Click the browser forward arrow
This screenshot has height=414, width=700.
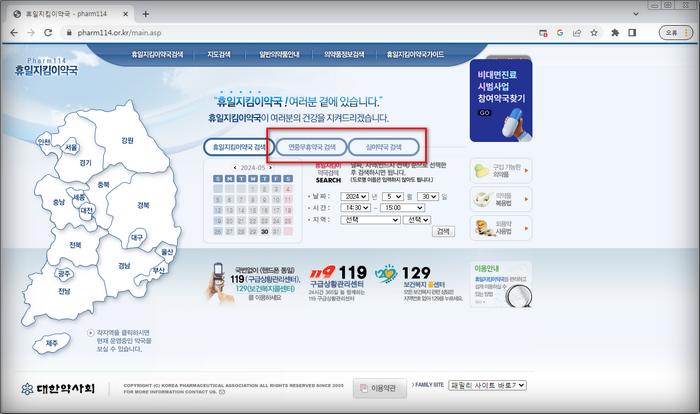pyautogui.click(x=31, y=33)
